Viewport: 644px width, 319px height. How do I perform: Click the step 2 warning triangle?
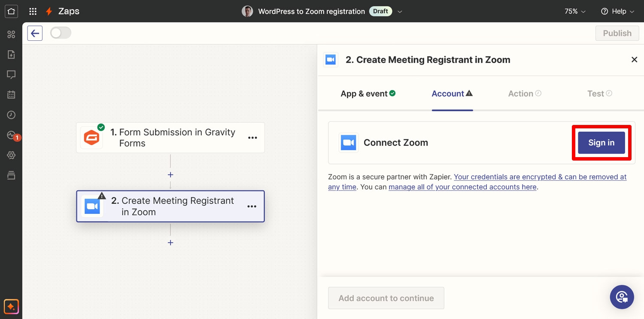pos(102,196)
